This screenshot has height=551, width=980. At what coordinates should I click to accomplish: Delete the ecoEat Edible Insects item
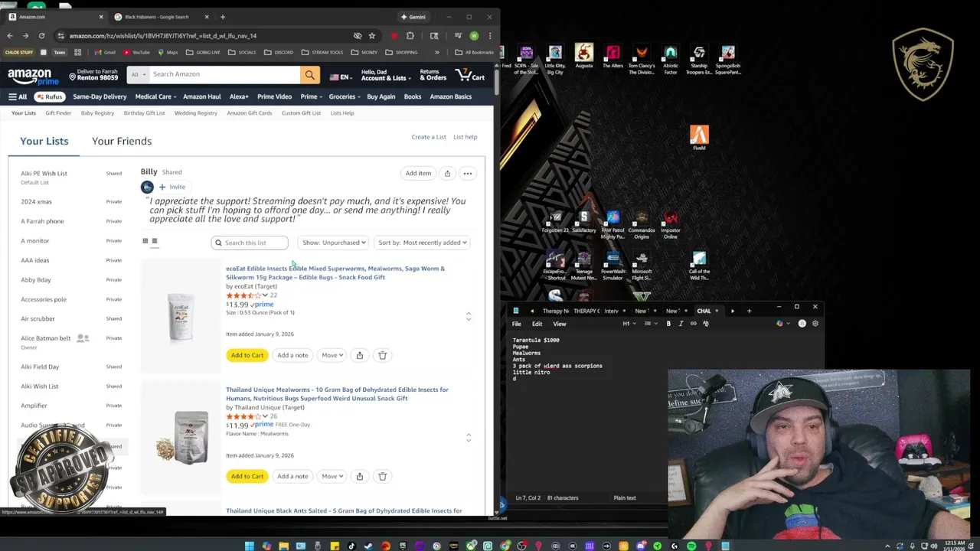[383, 355]
